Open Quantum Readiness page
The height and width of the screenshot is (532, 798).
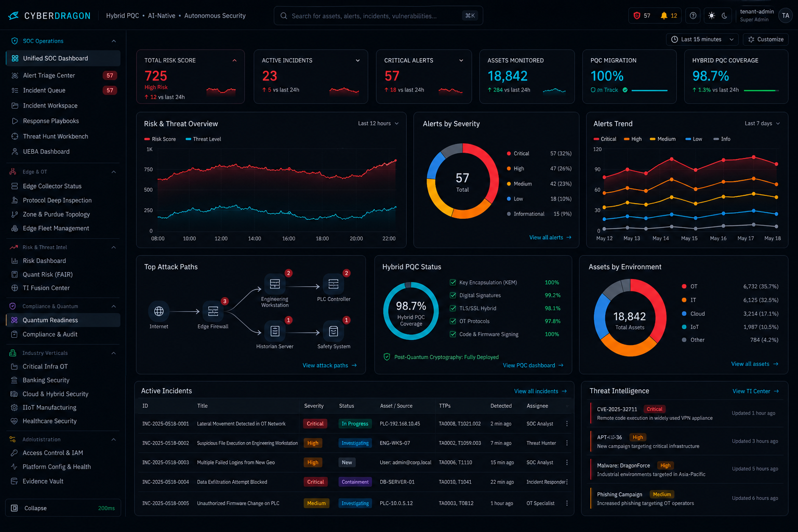coord(63,320)
